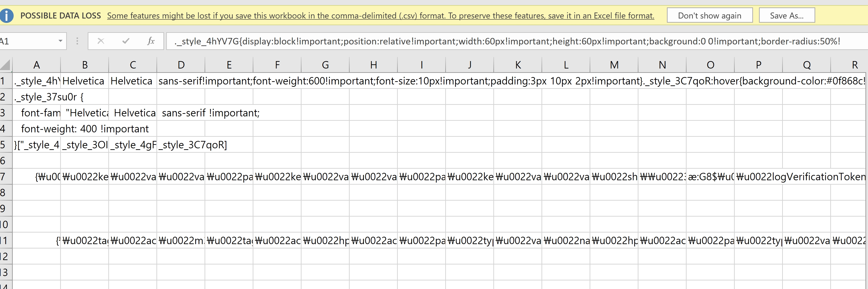The width and height of the screenshot is (868, 289).
Task: Open the Insert Function fx button
Action: click(x=151, y=41)
